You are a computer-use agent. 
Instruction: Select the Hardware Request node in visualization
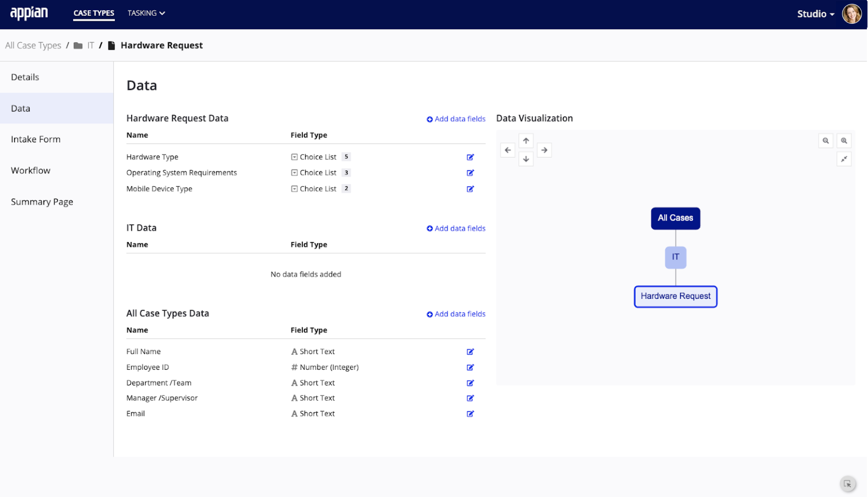click(x=675, y=296)
